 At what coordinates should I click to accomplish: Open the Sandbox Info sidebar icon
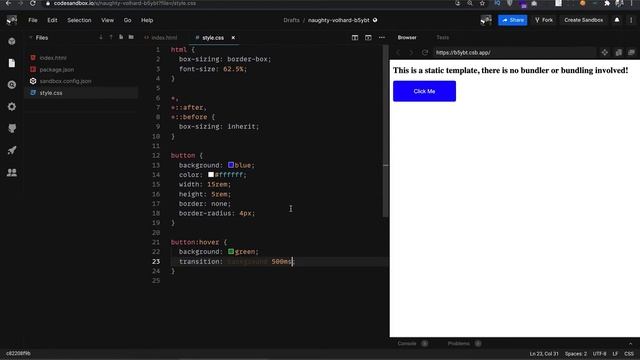tap(12, 41)
